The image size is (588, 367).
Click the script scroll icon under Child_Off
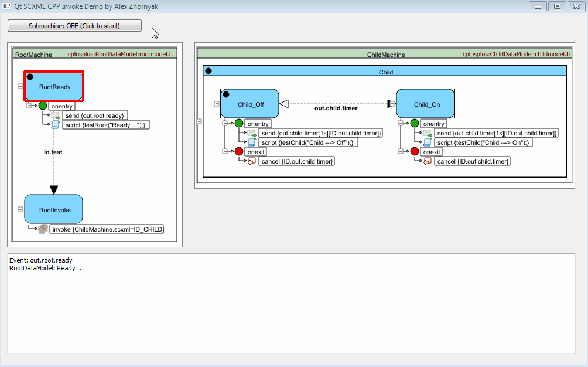252,142
